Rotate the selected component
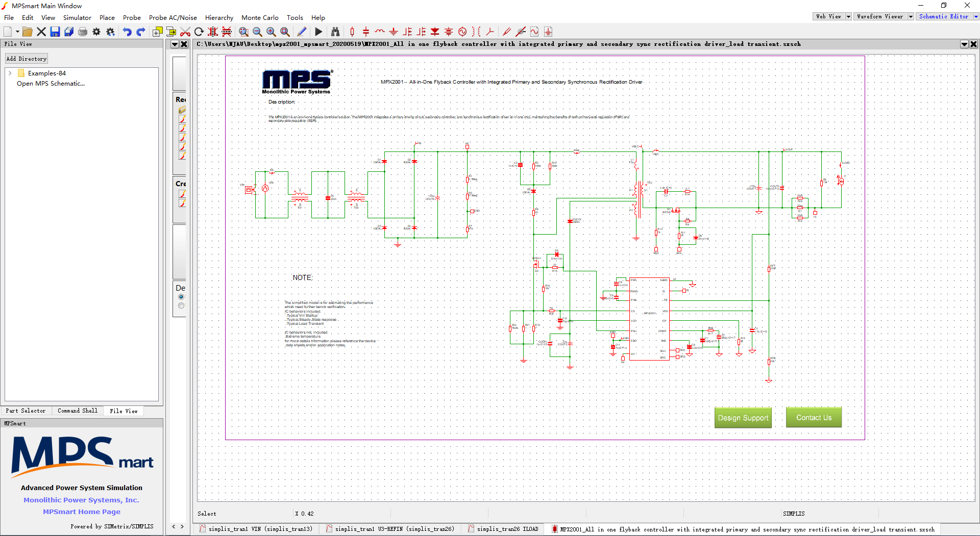Screen dimensions: 980x536 point(199,32)
